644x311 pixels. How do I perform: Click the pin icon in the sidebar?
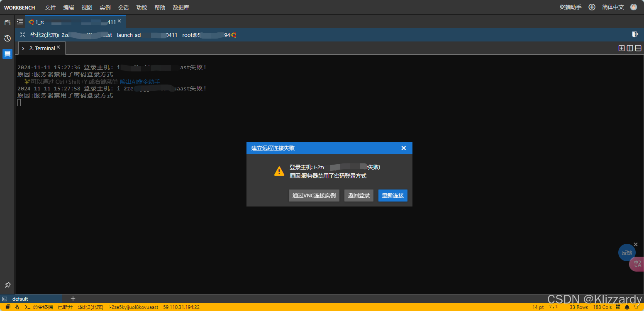coord(7,285)
